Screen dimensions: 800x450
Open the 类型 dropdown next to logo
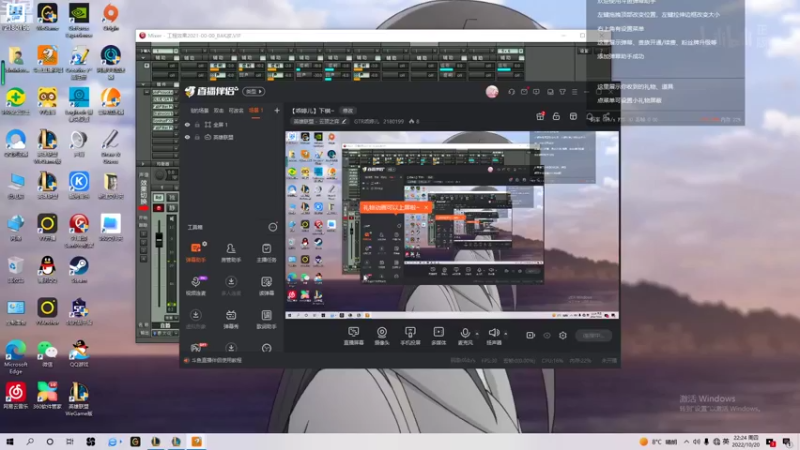254,92
